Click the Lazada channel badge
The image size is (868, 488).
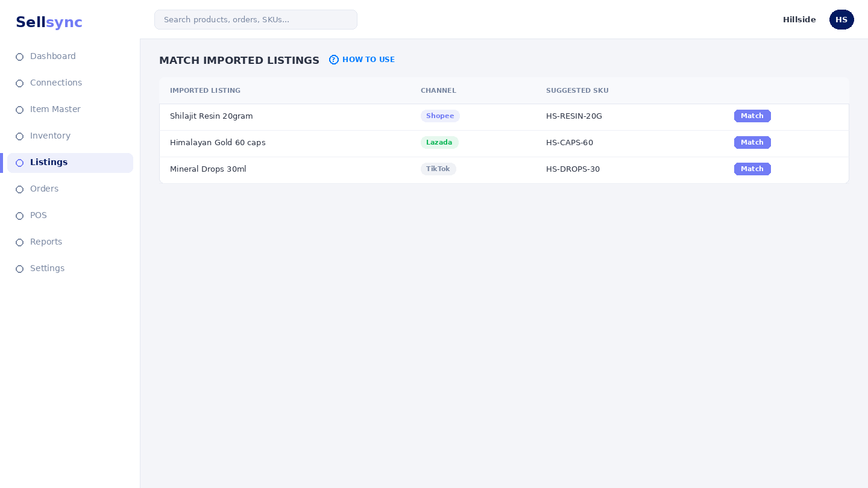click(x=439, y=143)
